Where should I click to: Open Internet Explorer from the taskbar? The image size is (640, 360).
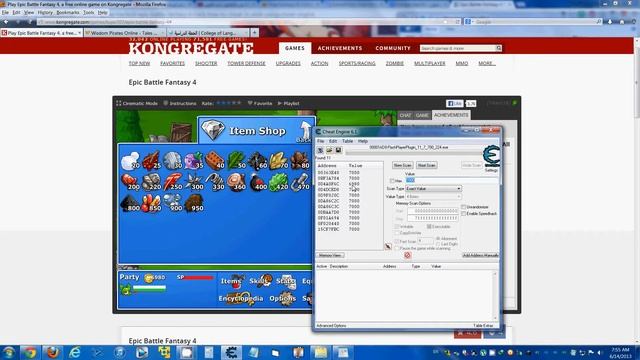click(x=75, y=352)
